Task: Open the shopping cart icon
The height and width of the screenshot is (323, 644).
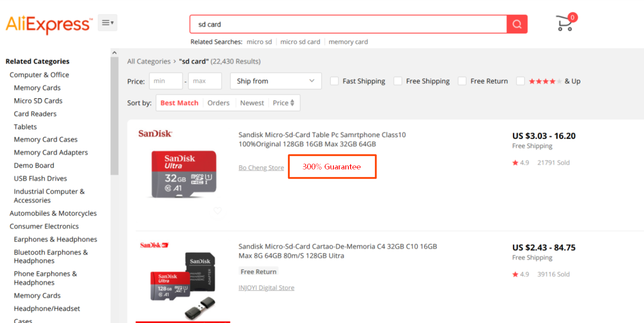Action: 564,23
